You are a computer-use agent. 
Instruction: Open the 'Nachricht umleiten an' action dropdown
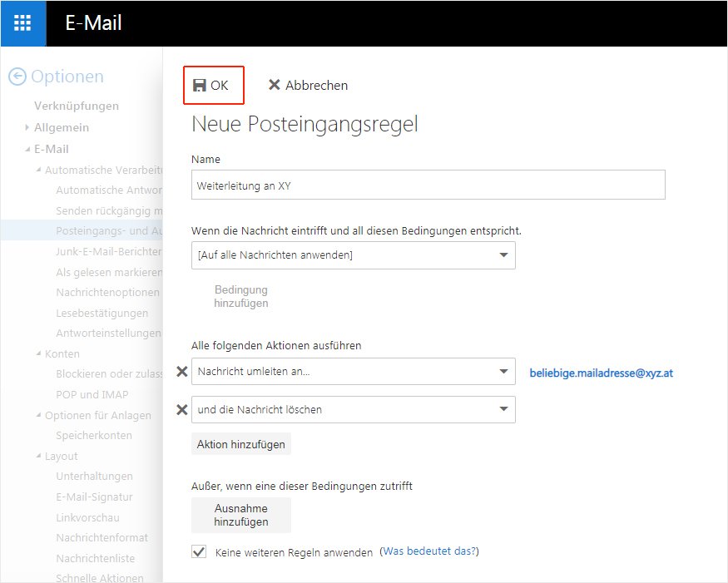pyautogui.click(x=353, y=372)
